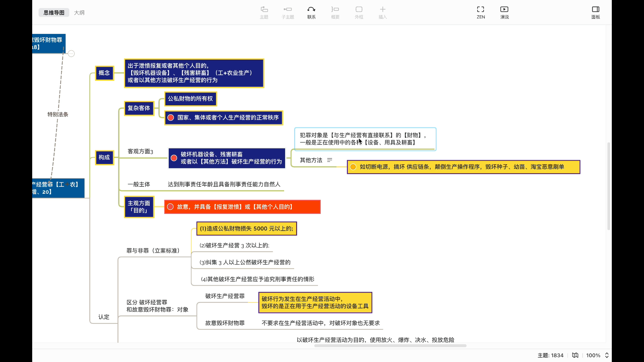The width and height of the screenshot is (644, 362).
Task: Click the horizontal scrollbar thumb
Action: click(390, 346)
